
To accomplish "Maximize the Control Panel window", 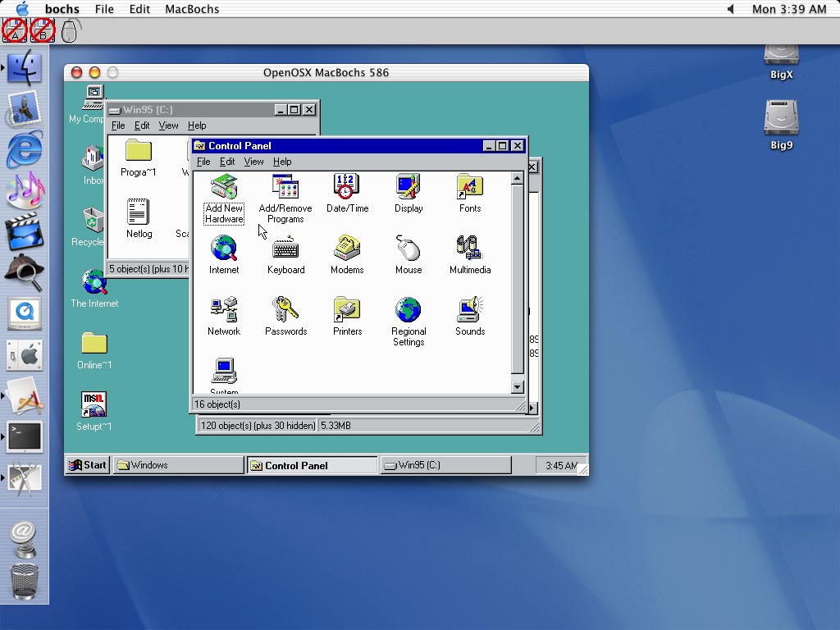I will point(503,146).
